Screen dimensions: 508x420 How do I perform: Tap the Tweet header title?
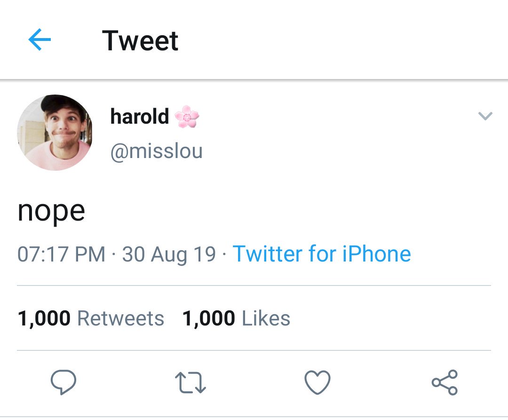pyautogui.click(x=140, y=40)
